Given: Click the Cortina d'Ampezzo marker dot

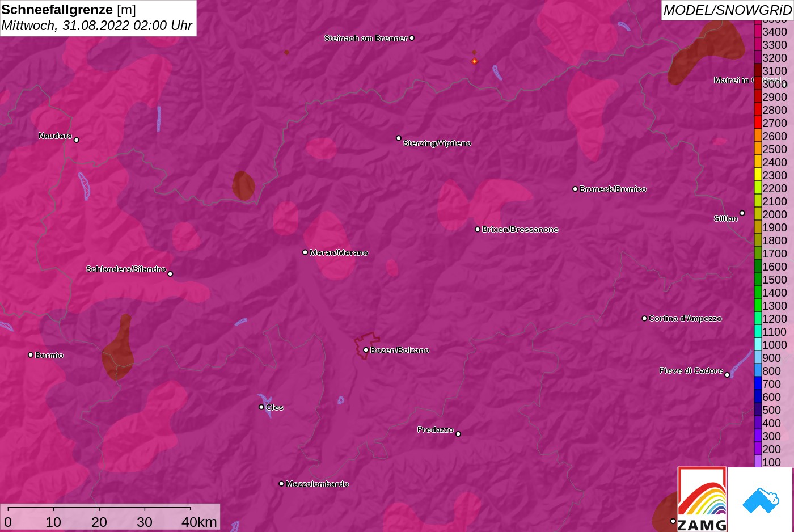Looking at the screenshot, I should [644, 318].
